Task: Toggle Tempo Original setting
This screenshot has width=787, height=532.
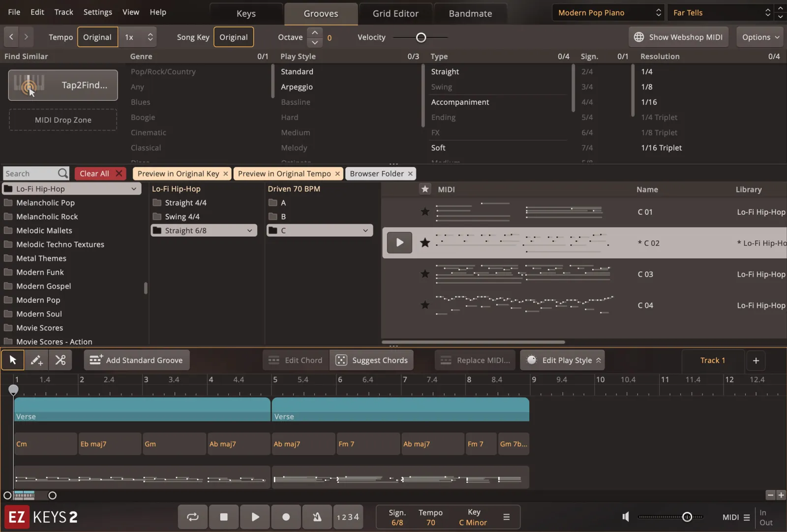Action: (97, 37)
